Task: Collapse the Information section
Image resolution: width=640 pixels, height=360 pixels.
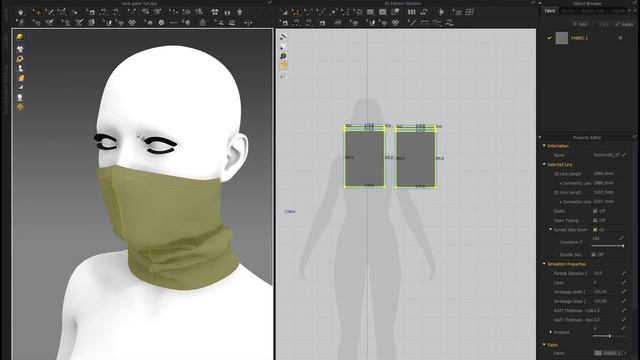Action: (x=544, y=146)
